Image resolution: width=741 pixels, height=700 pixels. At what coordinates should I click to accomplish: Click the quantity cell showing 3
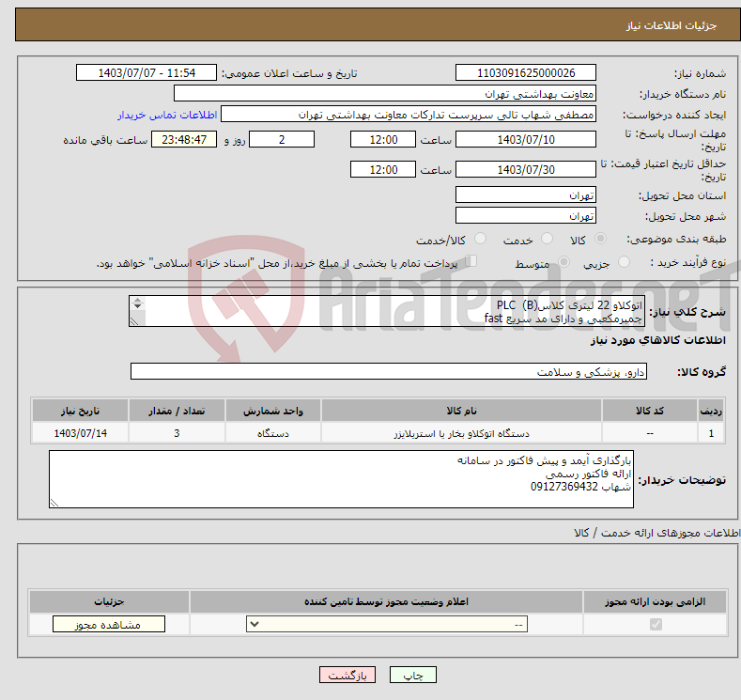point(177,433)
